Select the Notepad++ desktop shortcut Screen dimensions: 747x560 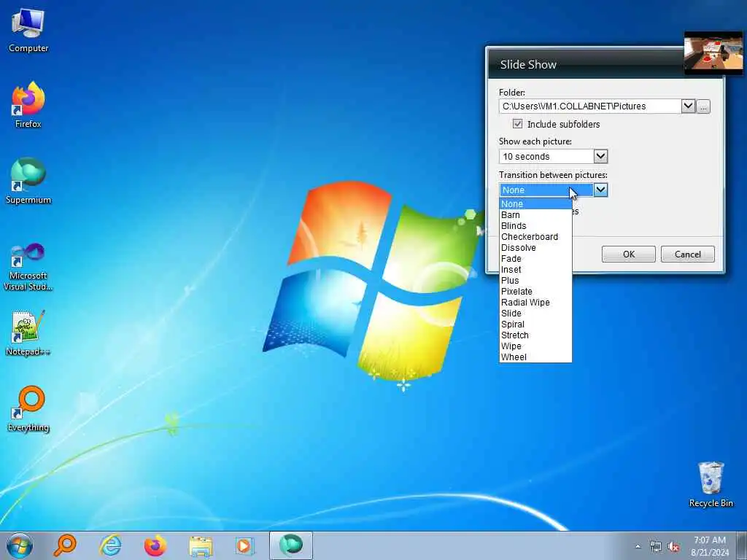(28, 332)
